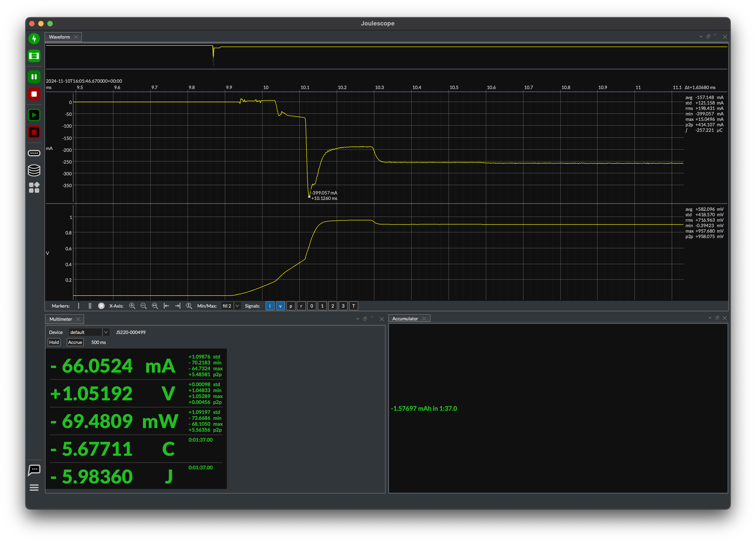Jump to the start of X-axis
756x543 pixels.
pos(166,306)
